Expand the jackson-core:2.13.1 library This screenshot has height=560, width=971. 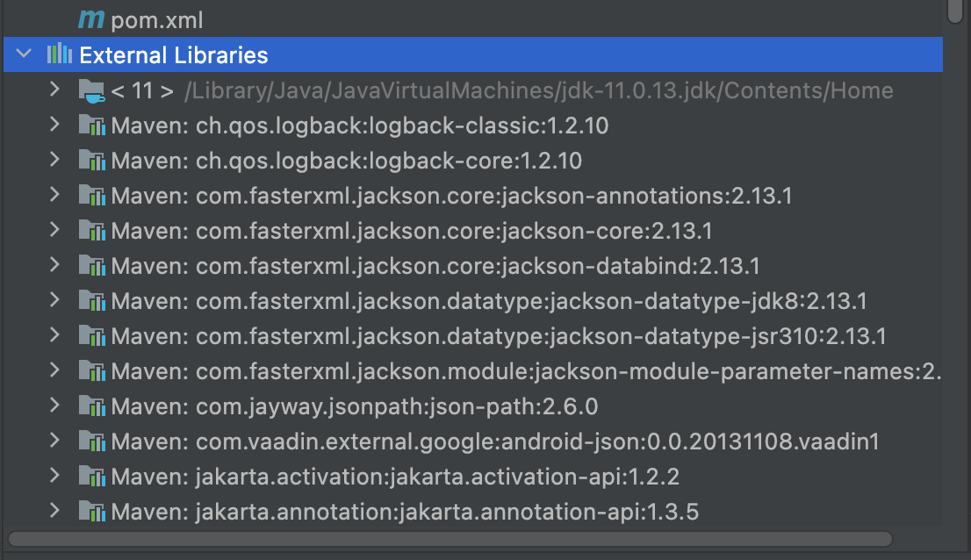[54, 230]
